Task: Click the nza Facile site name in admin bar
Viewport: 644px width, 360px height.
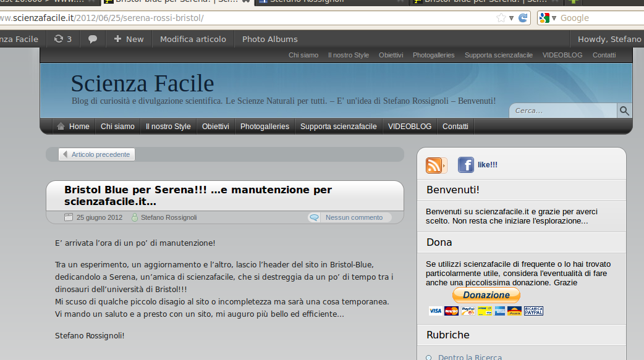Action: click(19, 39)
